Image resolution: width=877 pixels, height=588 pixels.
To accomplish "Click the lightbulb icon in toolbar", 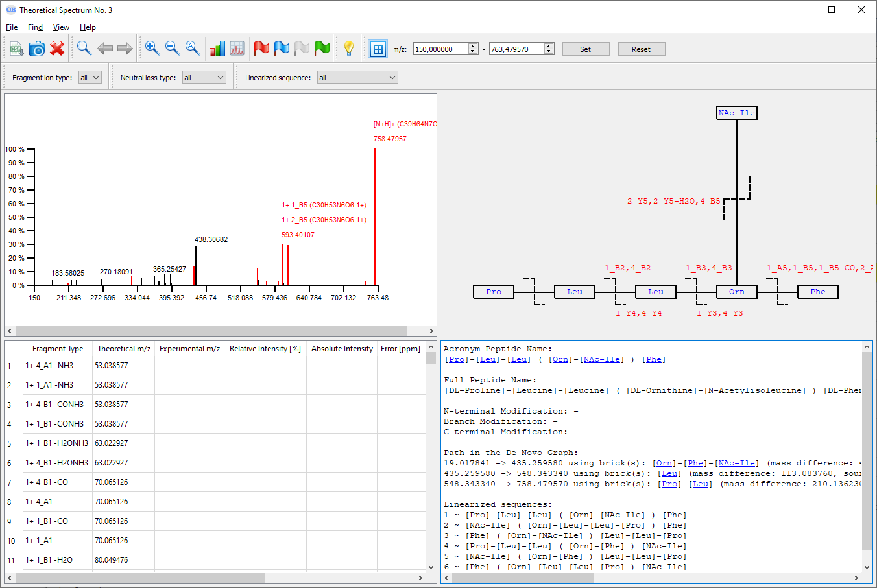I will (349, 49).
